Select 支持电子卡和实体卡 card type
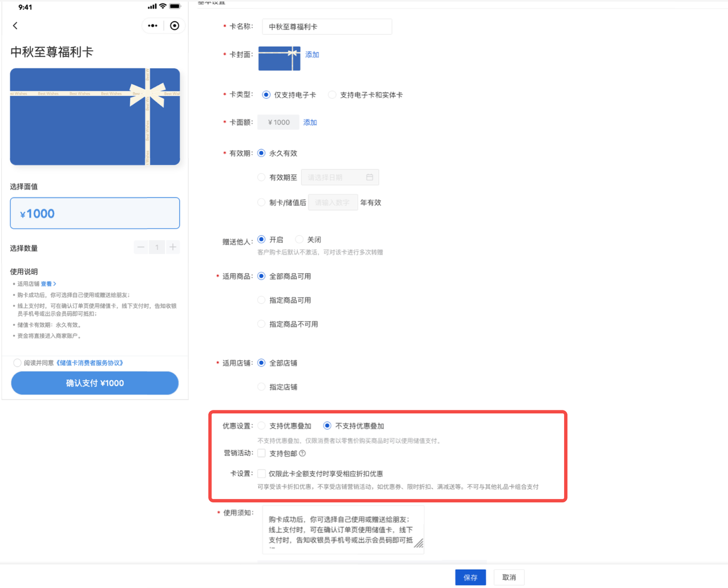This screenshot has height=588, width=728. point(332,95)
